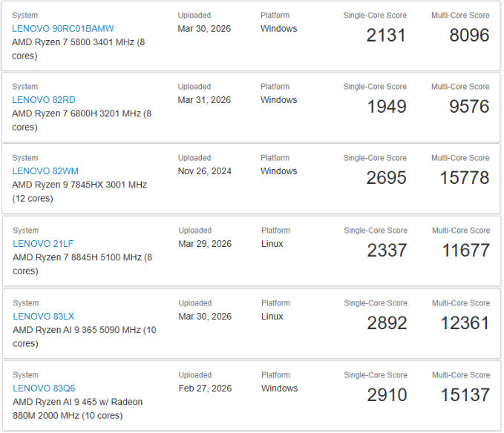This screenshot has height=433, width=504.
Task: Open the LENOVO 82RD system link
Action: pyautogui.click(x=44, y=100)
